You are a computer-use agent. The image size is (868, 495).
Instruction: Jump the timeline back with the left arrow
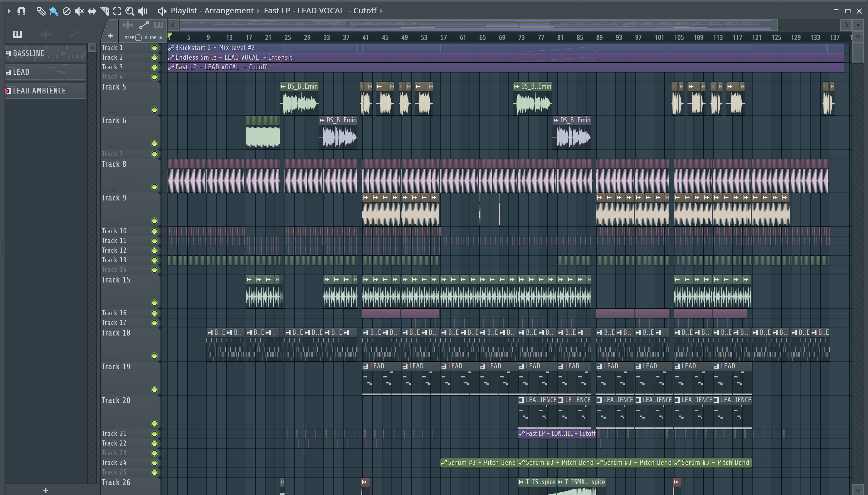point(173,25)
